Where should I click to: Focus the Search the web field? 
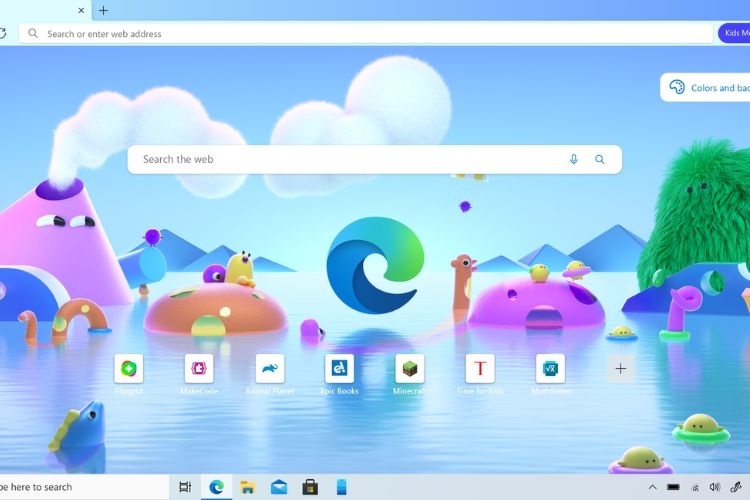click(375, 159)
